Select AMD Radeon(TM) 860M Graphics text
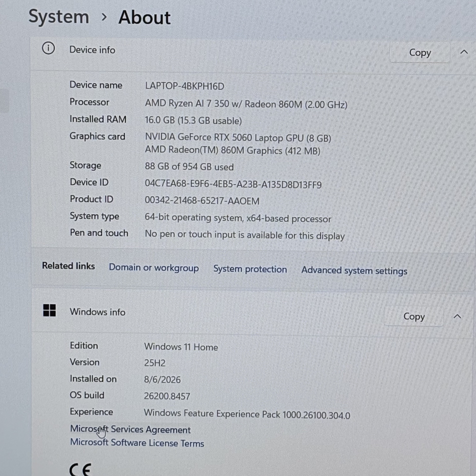476x476 pixels. (x=232, y=150)
